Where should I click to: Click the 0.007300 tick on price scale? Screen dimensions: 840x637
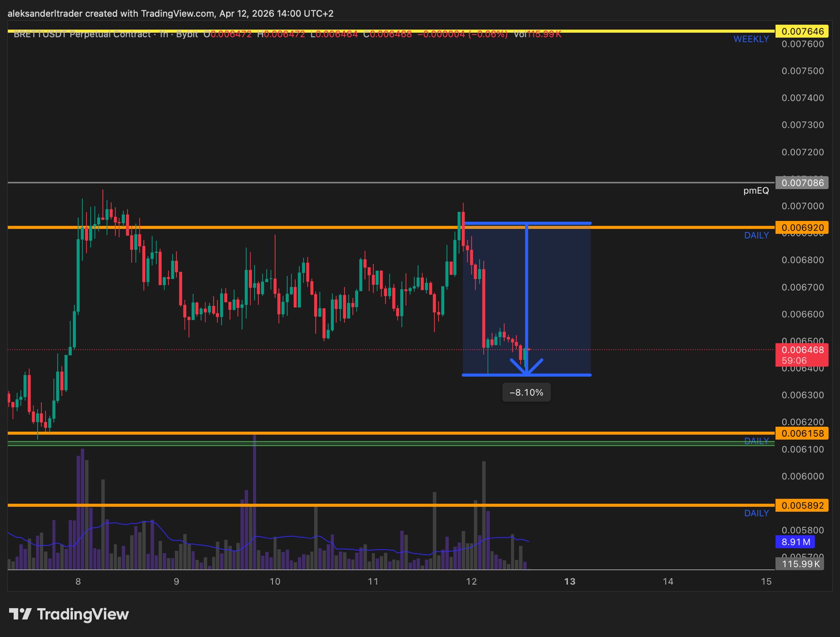[x=802, y=125]
